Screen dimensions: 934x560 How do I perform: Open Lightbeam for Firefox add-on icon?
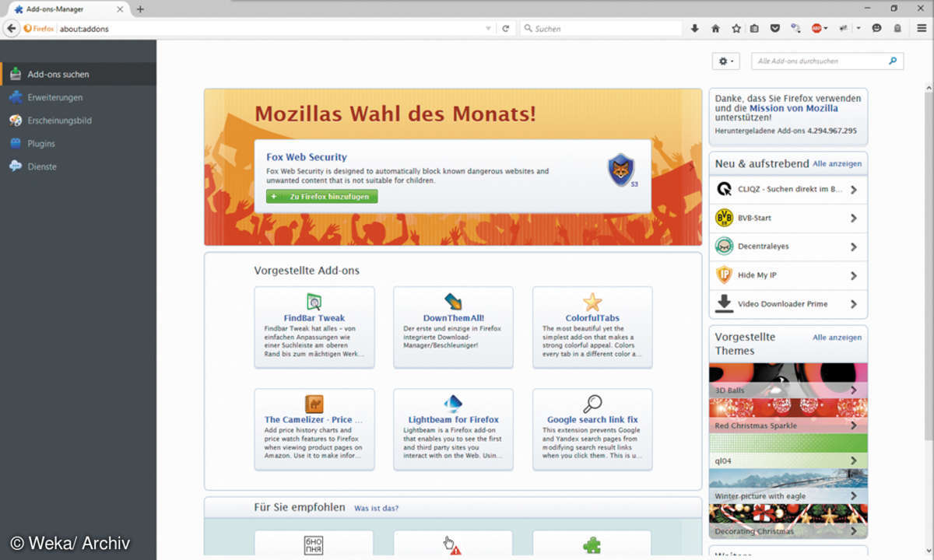453,404
